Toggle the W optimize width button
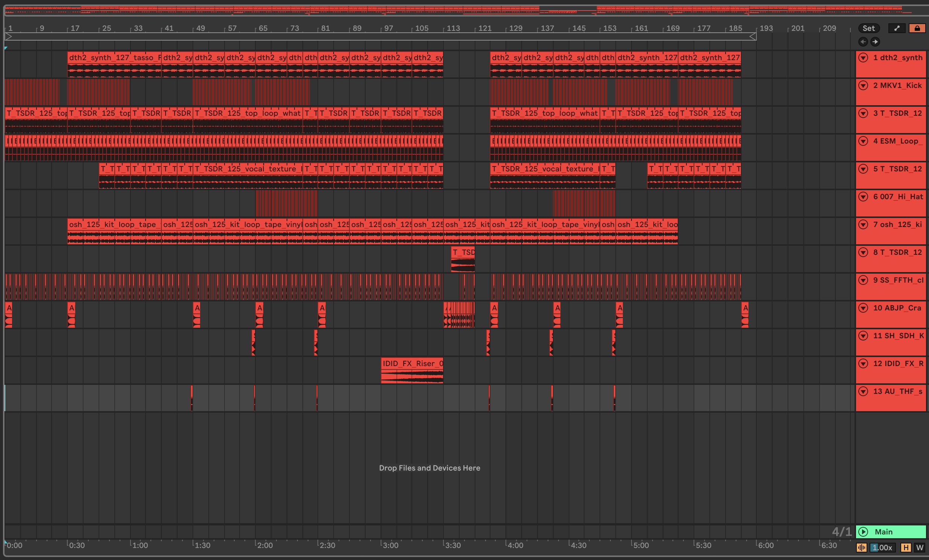929x560 pixels. pos(920,548)
